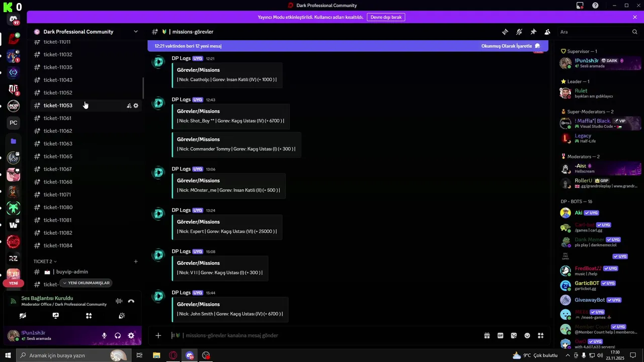Image resolution: width=644 pixels, height=362 pixels.
Task: Open member Rulet in Leader list
Action: pyautogui.click(x=600, y=93)
